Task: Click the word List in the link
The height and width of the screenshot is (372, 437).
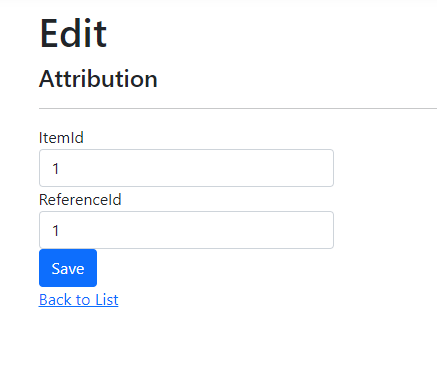Action: [107, 300]
